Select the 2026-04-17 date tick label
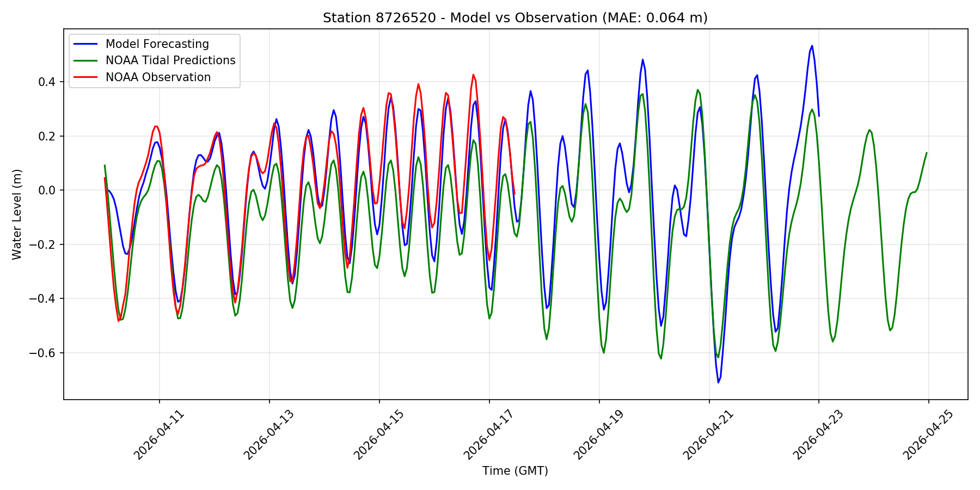Image resolution: width=980 pixels, height=490 pixels. pyautogui.click(x=490, y=434)
